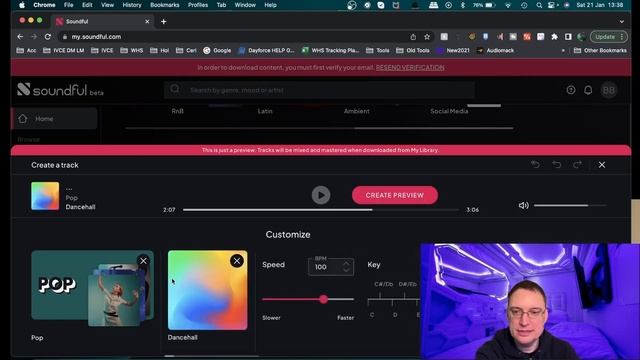Select the Latin genre tab
This screenshot has height=360, width=640.
coord(265,111)
